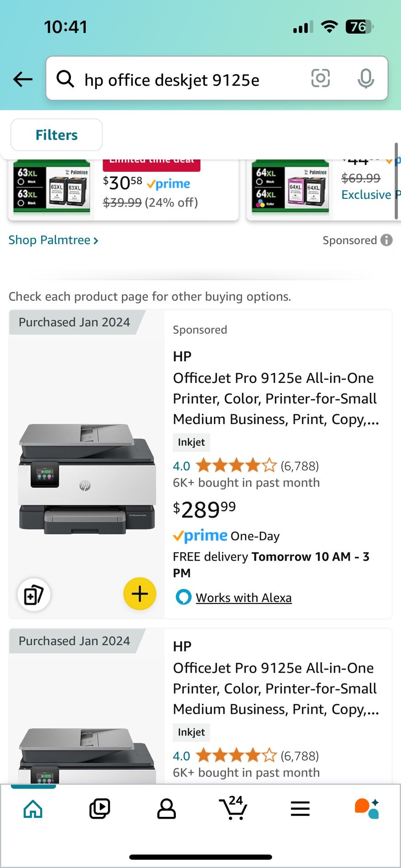Viewport: 401px width, 868px height.
Task: Open the hamburger menu
Action: click(x=300, y=808)
